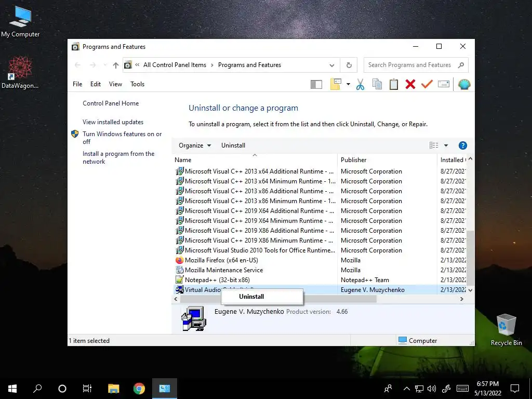Click the scroll up arrow of program list

point(470,159)
